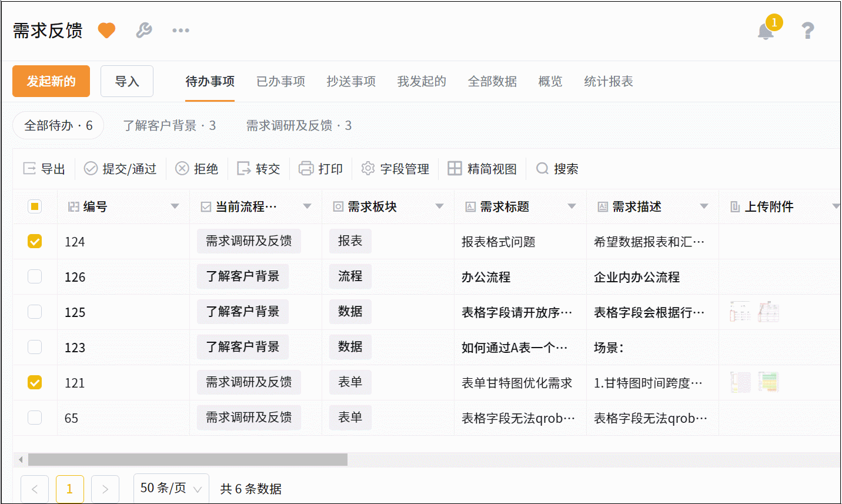Switch to the 抄送事项 tab
Screen dimensions: 842x504
(351, 81)
